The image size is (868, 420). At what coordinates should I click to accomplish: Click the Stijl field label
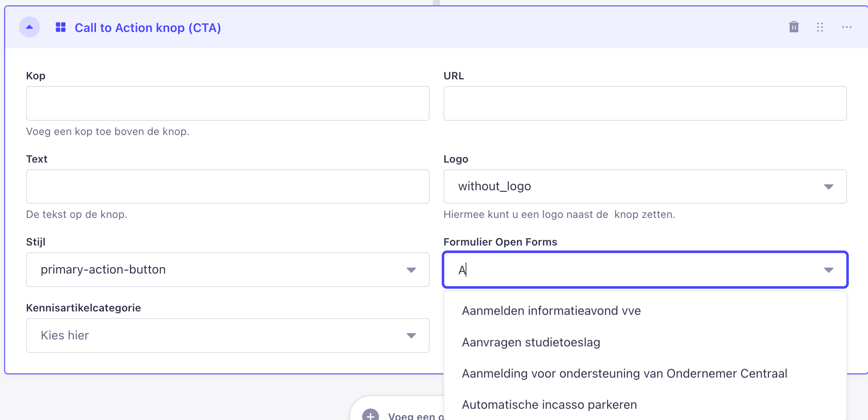point(36,242)
